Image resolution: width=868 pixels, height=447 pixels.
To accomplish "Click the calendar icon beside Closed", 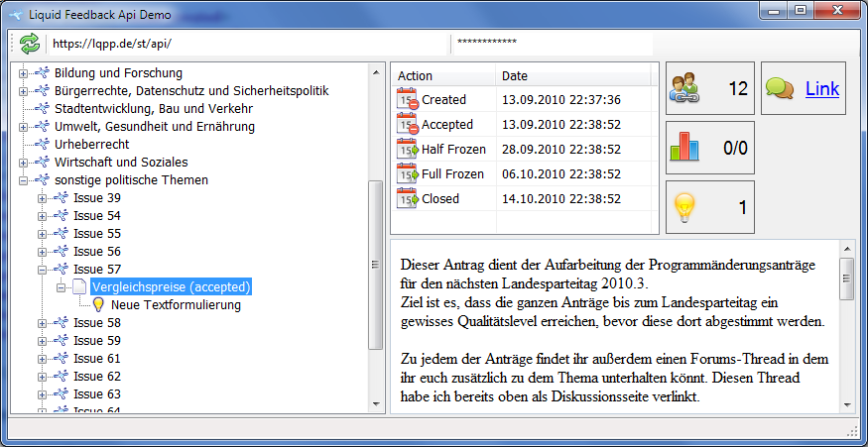I will pos(407,199).
